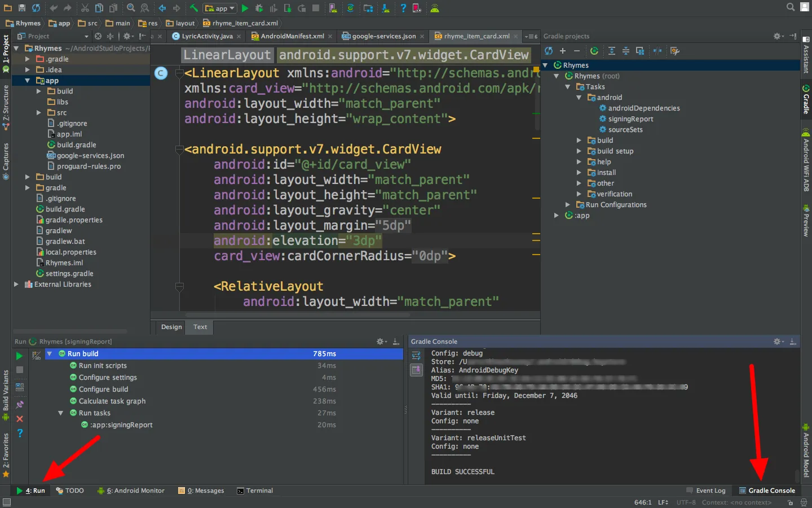Switch to the LyricActivity.java editor tab
The image size is (812, 508).
coord(206,36)
